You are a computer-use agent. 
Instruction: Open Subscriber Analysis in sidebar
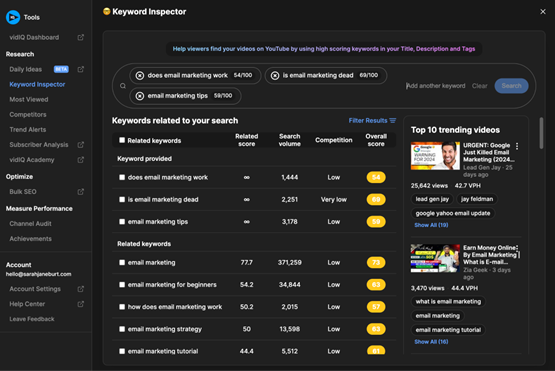[x=39, y=144]
